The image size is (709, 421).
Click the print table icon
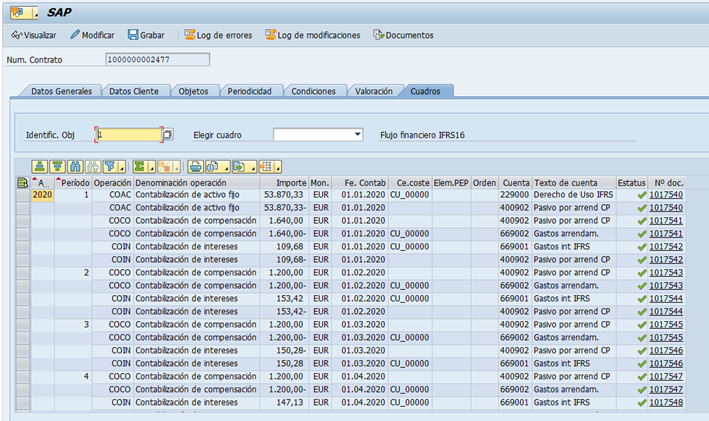point(196,166)
